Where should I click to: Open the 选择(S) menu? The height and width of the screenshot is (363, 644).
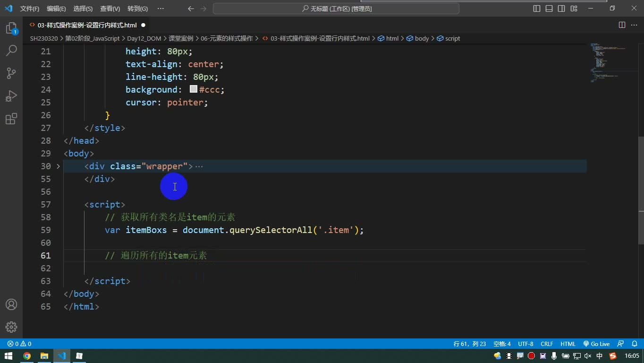[x=83, y=9]
